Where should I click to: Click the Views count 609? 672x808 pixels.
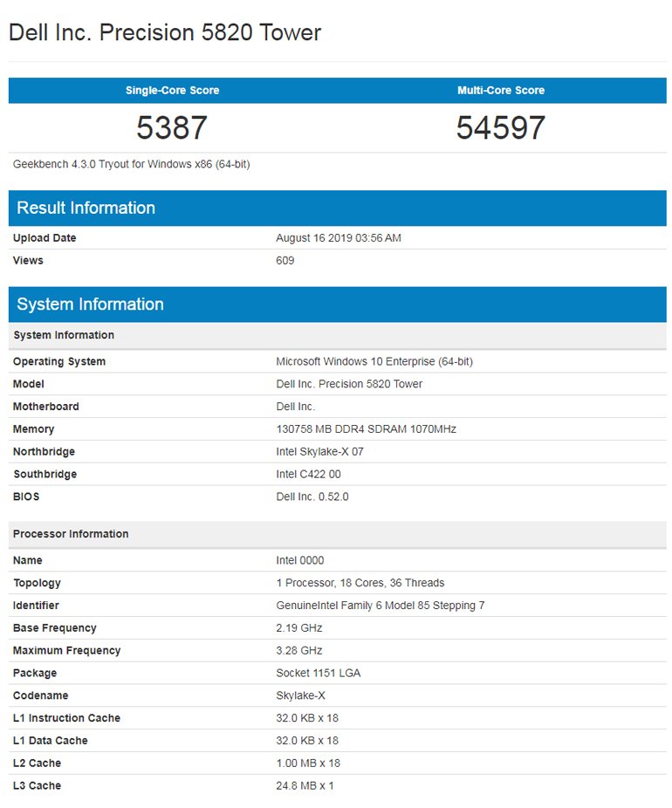point(285,261)
